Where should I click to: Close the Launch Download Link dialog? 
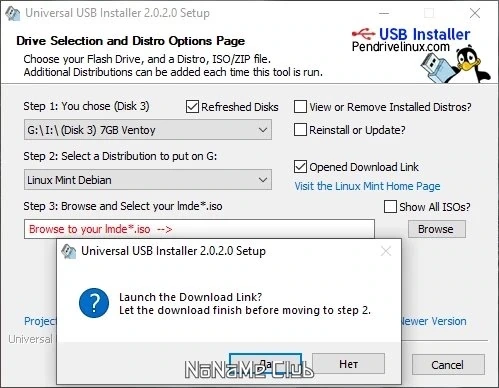(386, 251)
